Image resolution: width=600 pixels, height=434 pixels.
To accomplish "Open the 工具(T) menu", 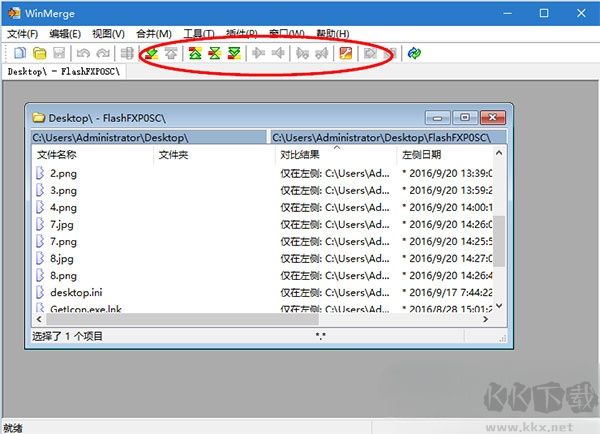I will (x=199, y=34).
